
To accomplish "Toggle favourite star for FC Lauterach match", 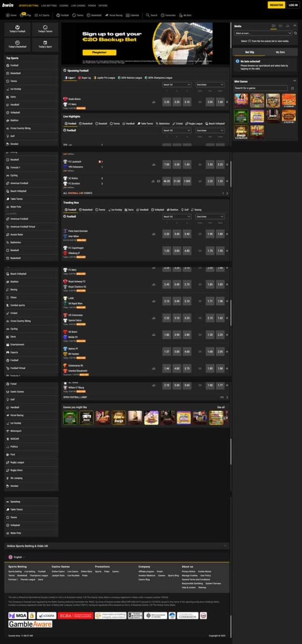I will (x=228, y=164).
